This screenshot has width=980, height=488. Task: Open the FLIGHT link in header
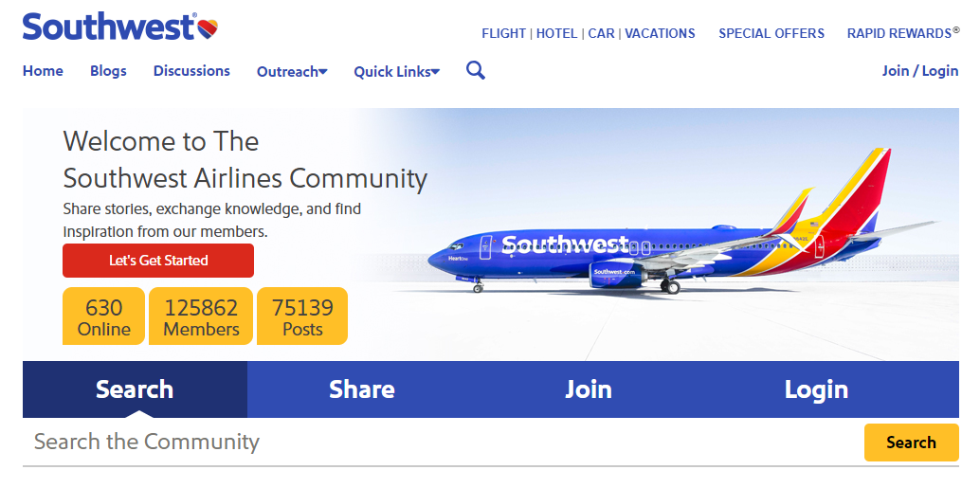pyautogui.click(x=504, y=34)
